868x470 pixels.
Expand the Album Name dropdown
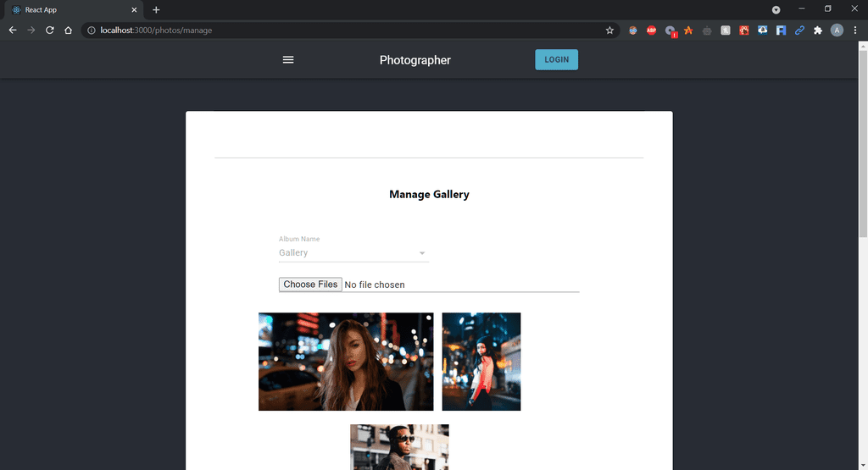[353, 252]
